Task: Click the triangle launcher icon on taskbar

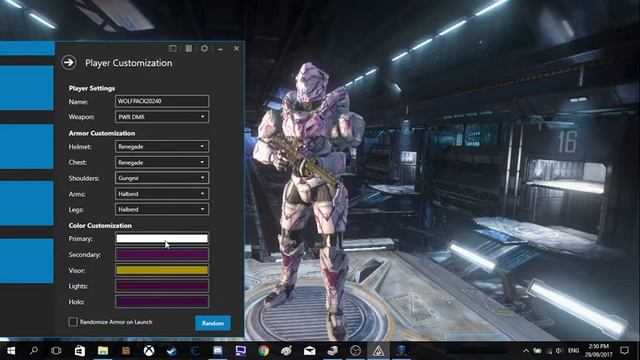Action: pos(378,351)
